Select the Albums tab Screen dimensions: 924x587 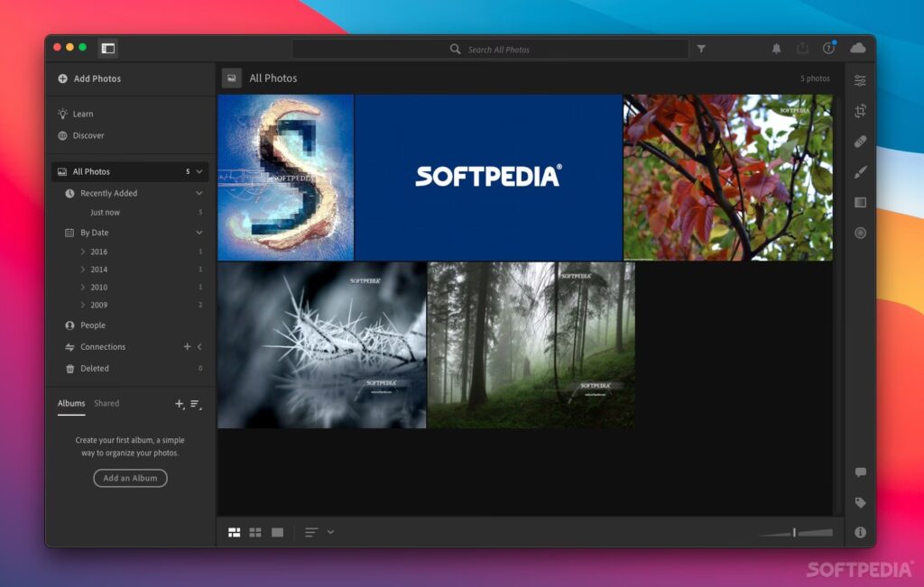71,404
